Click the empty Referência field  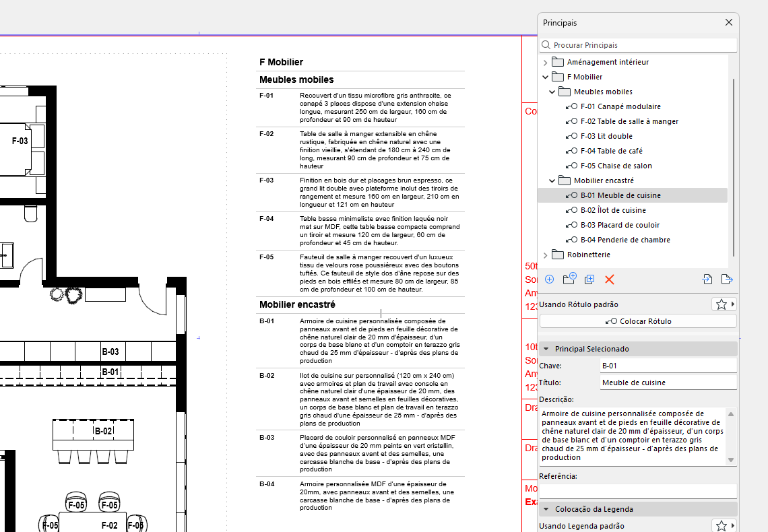point(638,492)
